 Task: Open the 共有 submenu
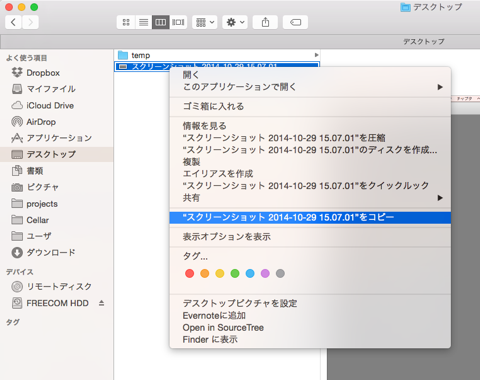pyautogui.click(x=310, y=198)
